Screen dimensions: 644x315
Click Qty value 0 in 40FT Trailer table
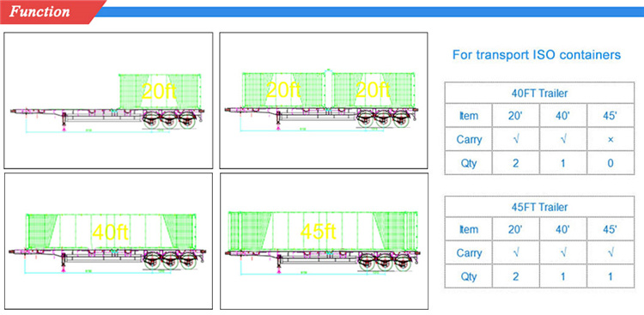[x=611, y=163]
